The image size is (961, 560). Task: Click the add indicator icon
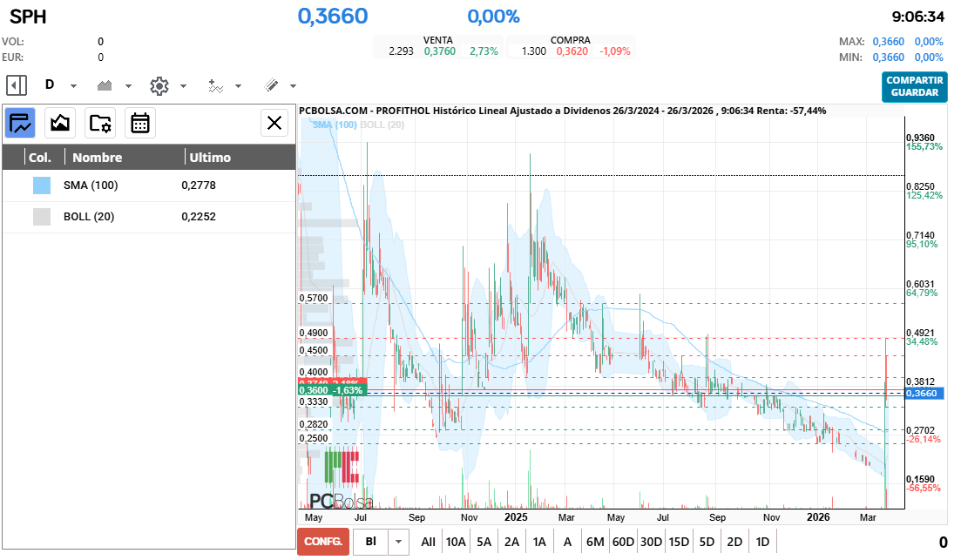tap(215, 85)
